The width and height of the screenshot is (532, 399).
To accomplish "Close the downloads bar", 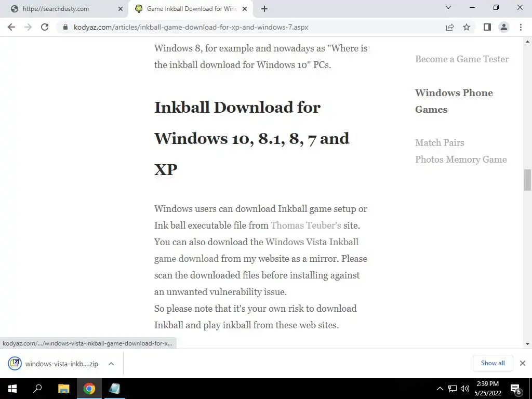I will pos(523,363).
